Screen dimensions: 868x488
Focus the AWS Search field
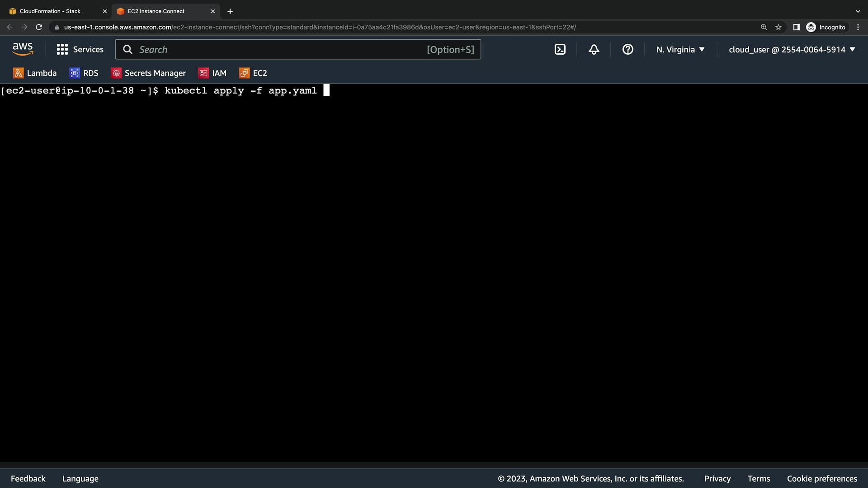click(x=280, y=50)
